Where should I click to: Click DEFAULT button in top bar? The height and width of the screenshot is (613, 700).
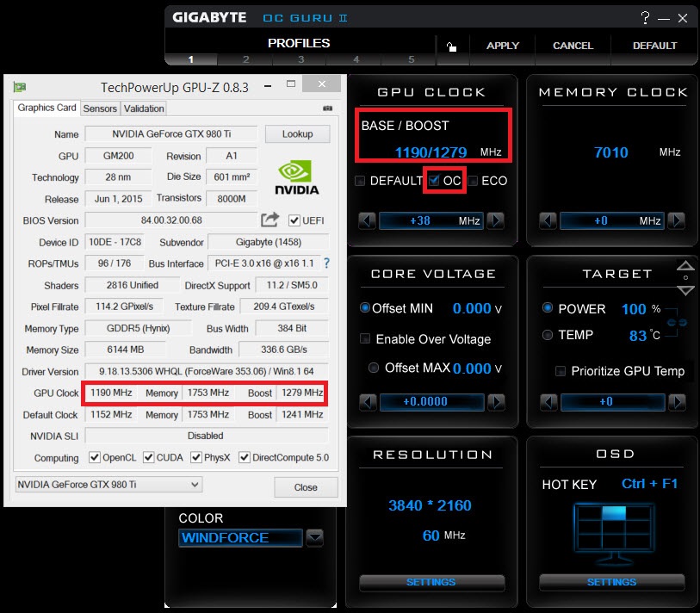654,46
